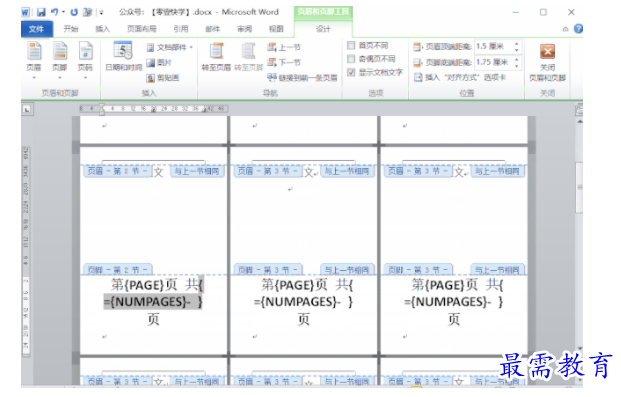
Task: Click the Word application icon in title bar
Action: [x=25, y=12]
